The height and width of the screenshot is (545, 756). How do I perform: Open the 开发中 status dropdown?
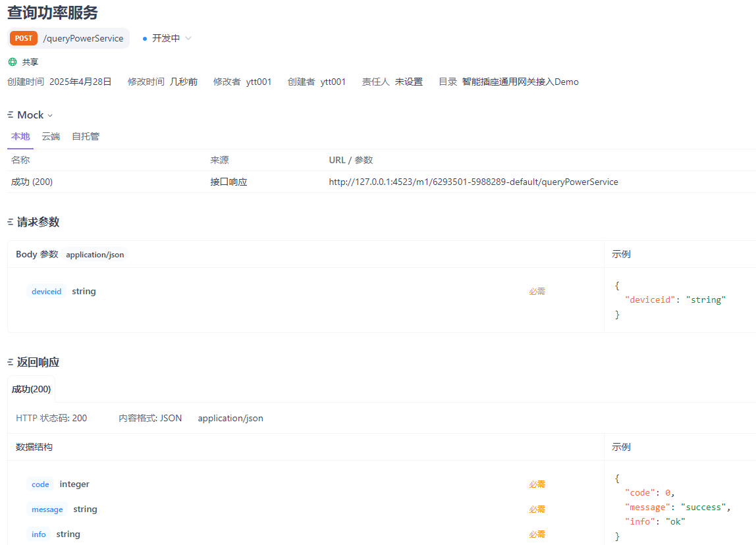167,38
